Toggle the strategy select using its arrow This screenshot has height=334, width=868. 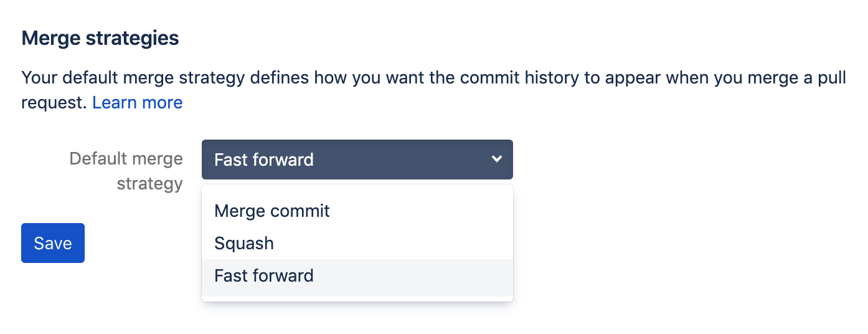pyautogui.click(x=496, y=160)
